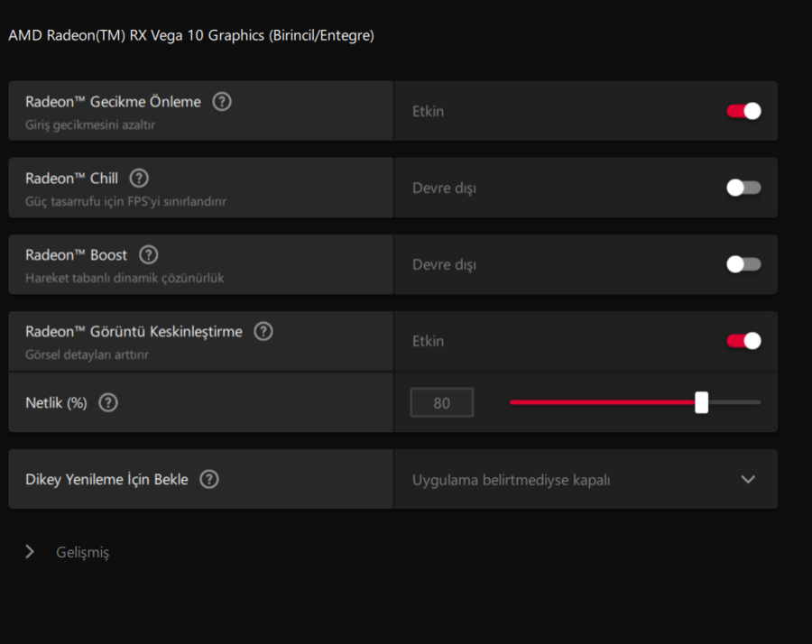Screen dimensions: 812x644
Task: Select the 'Uygulama belirtmediyse kapalı' combo box
Action: (586, 479)
